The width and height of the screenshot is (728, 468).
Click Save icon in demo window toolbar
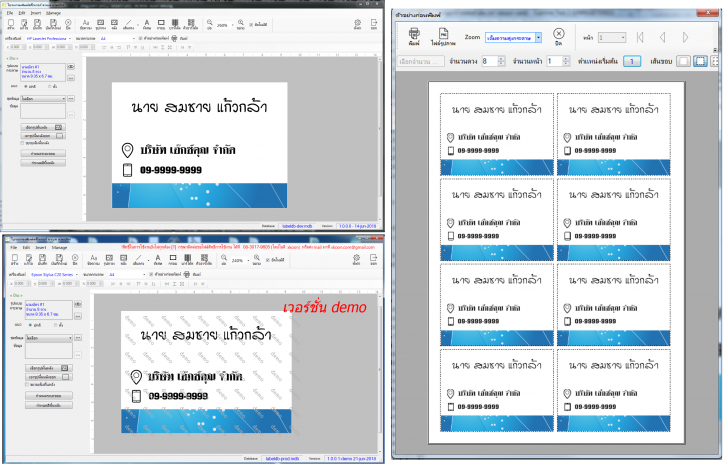42,259
